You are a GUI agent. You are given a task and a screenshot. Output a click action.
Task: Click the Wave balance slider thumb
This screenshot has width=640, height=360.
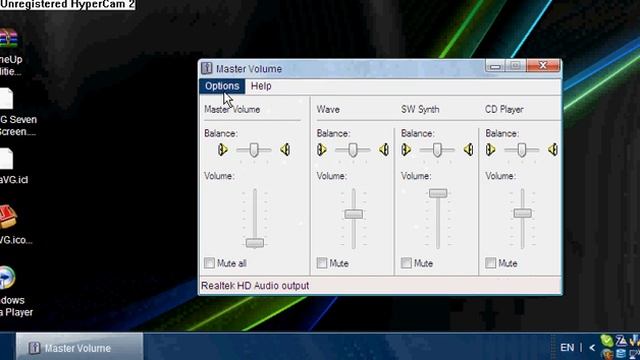click(x=353, y=150)
